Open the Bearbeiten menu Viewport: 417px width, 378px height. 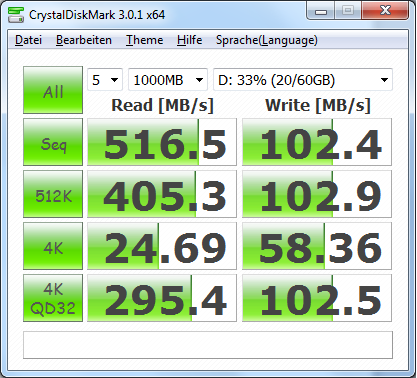click(x=84, y=40)
